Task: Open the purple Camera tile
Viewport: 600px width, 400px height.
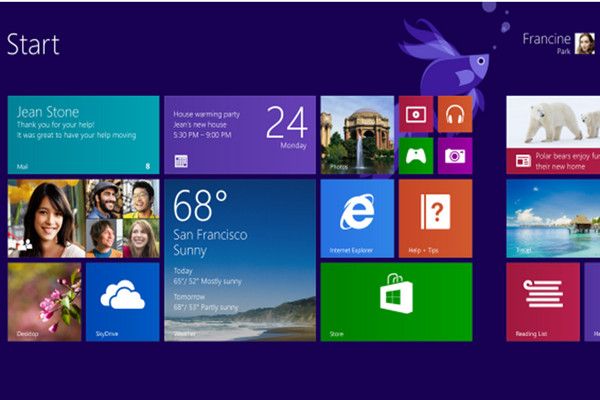Action: point(454,155)
